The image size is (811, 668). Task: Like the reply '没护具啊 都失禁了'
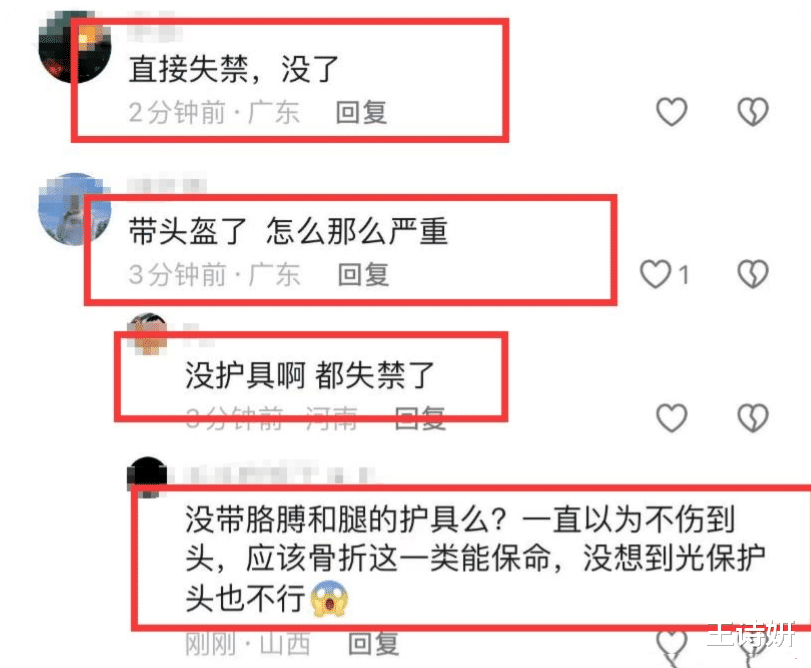coord(671,417)
